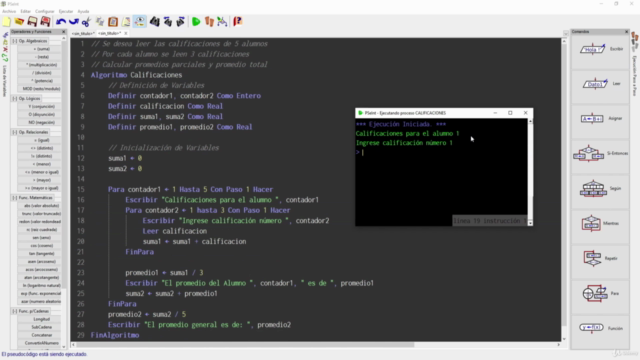Insert the SubCadena string function
The height and width of the screenshot is (360, 640).
39,327
